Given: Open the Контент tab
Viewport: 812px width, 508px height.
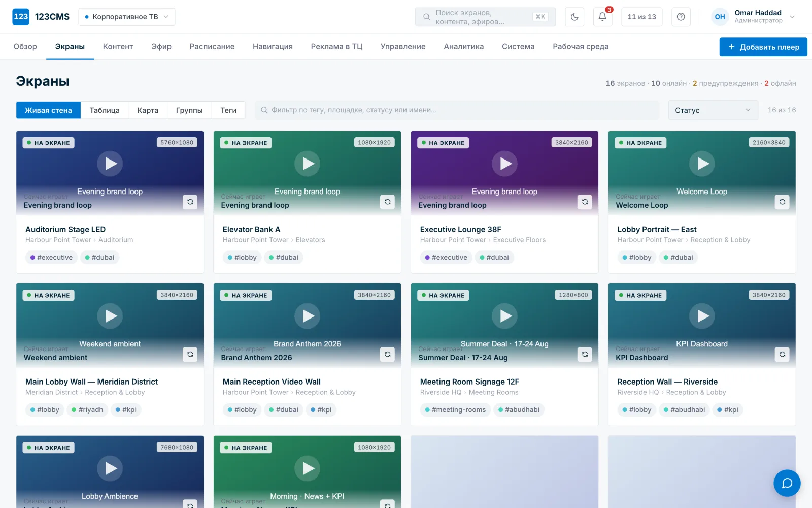Looking at the screenshot, I should click(x=118, y=46).
